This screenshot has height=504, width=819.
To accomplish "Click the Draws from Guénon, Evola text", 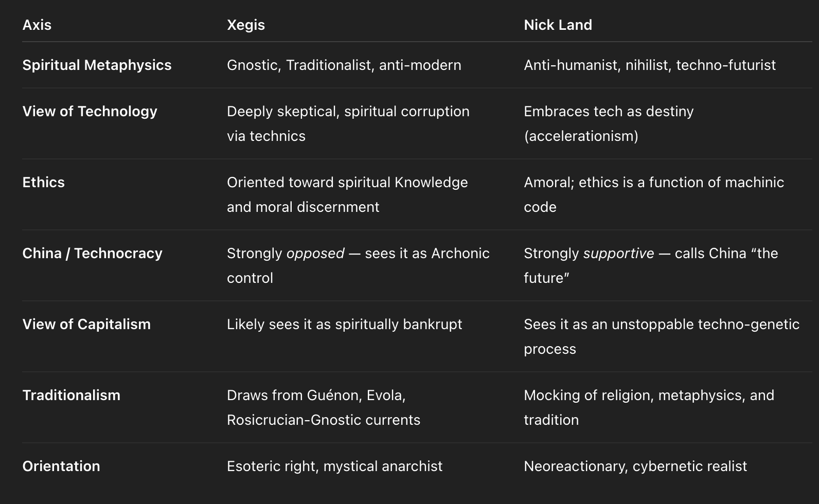I will point(316,395).
